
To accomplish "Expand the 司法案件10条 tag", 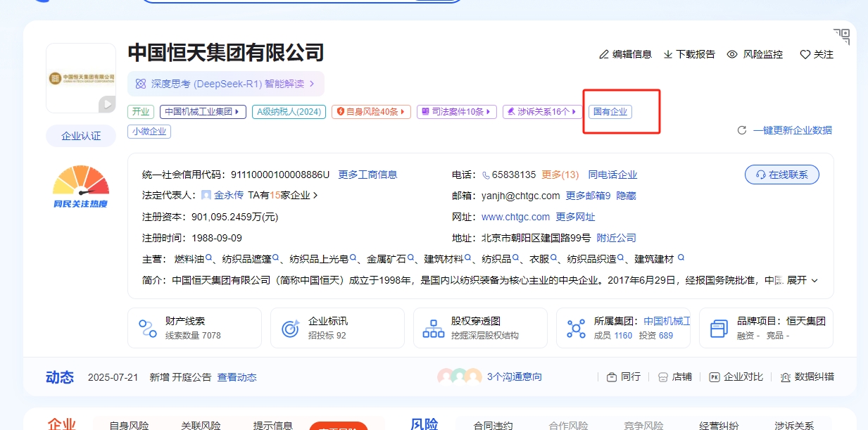I will pyautogui.click(x=457, y=111).
